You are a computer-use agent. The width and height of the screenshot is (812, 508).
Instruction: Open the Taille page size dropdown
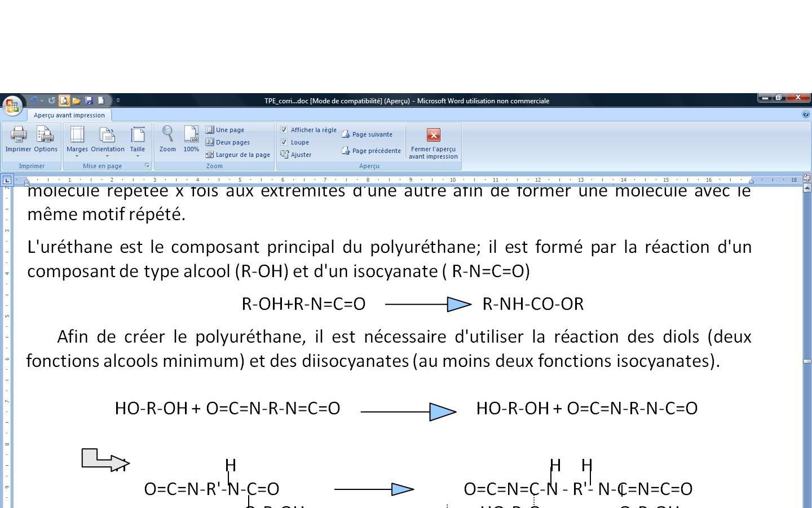click(138, 141)
